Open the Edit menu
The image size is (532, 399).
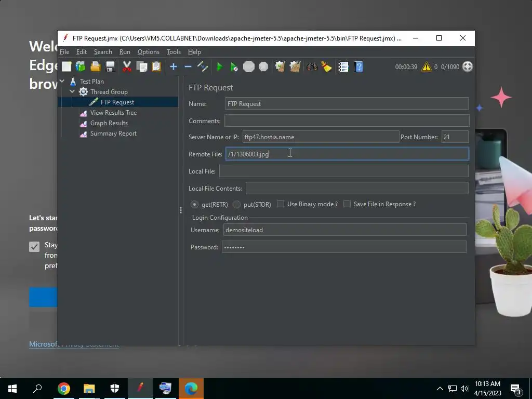coord(82,52)
